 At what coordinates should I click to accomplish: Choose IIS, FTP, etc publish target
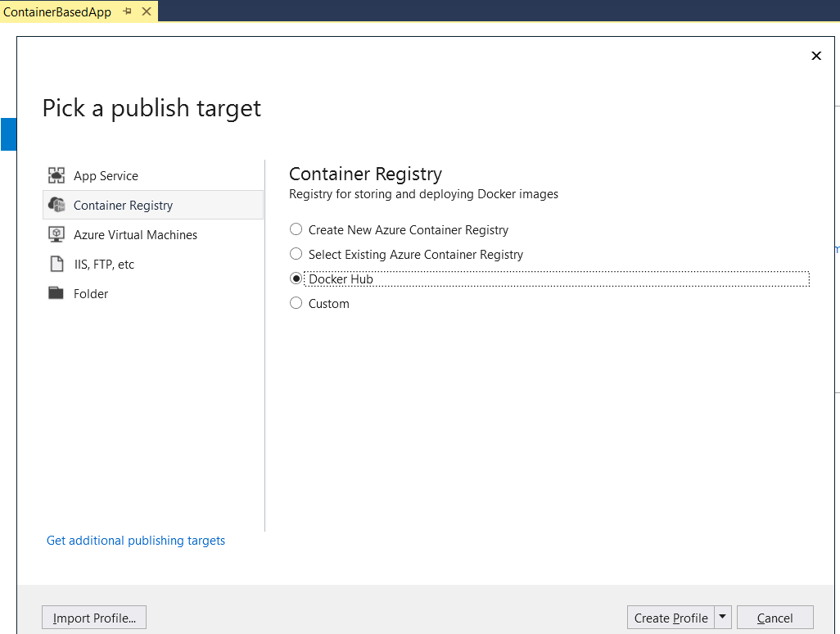coord(152,265)
